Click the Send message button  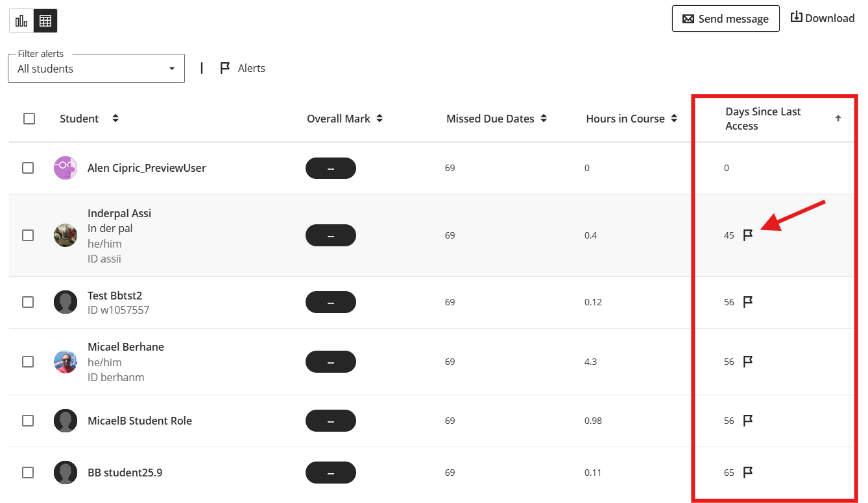[725, 18]
